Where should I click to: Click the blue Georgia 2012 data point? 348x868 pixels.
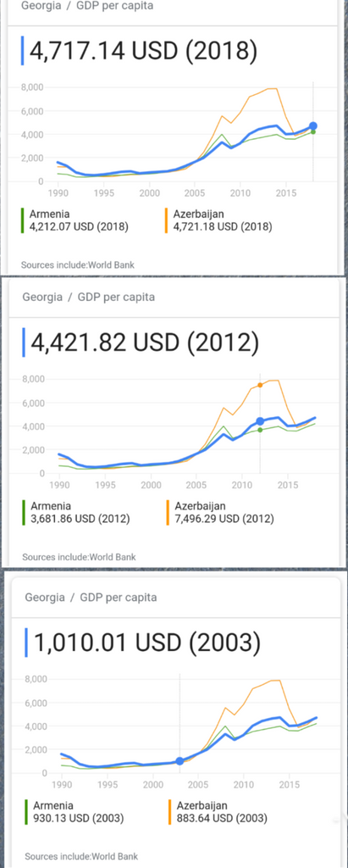pyautogui.click(x=260, y=421)
